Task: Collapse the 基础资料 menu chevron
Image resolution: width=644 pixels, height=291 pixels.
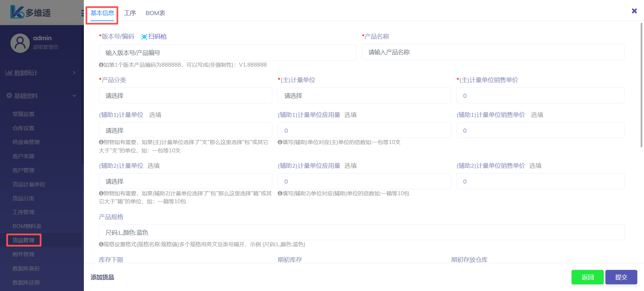Action: pyautogui.click(x=74, y=96)
